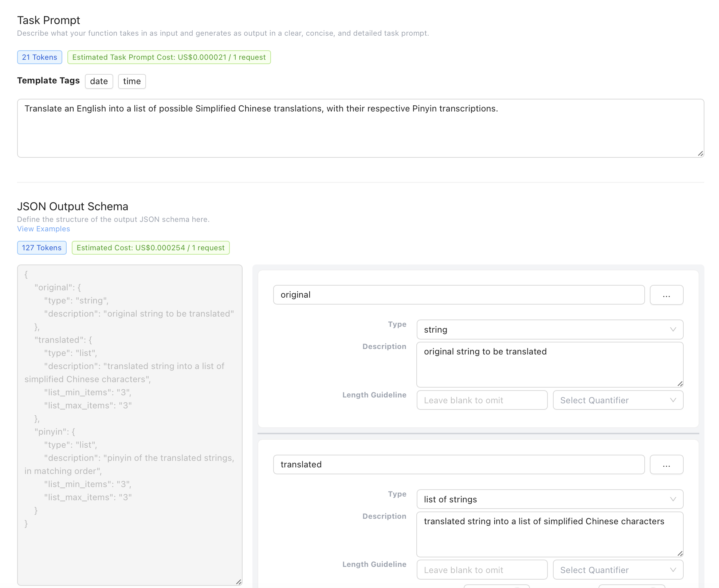Open the View Examples link

pos(43,229)
